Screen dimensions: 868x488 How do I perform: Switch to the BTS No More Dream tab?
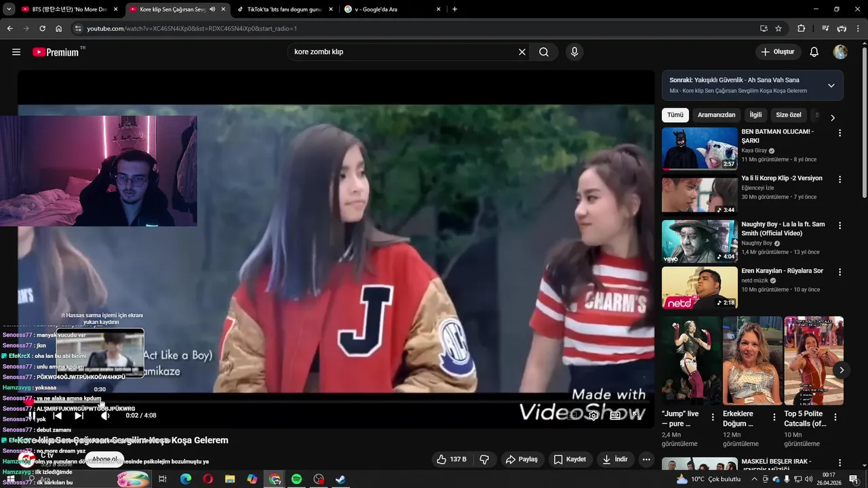pos(69,9)
